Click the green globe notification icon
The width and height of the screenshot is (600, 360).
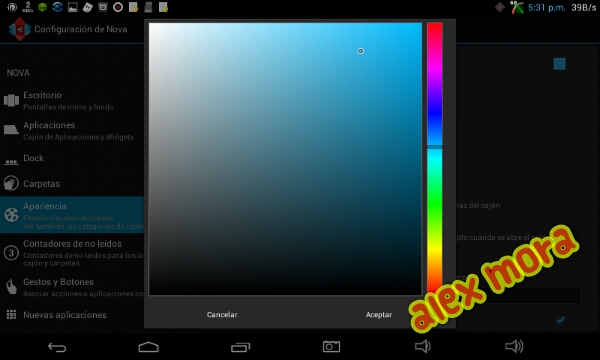[42, 7]
